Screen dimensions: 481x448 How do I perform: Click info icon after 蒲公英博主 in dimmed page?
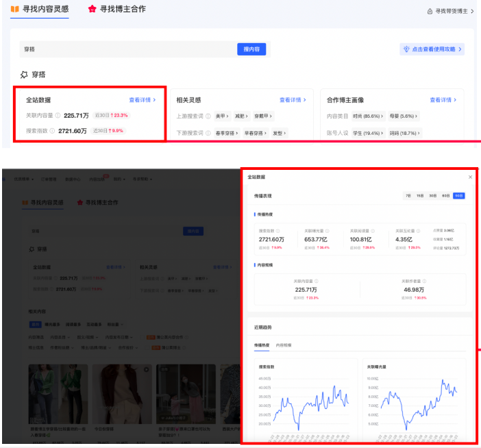click(x=184, y=348)
